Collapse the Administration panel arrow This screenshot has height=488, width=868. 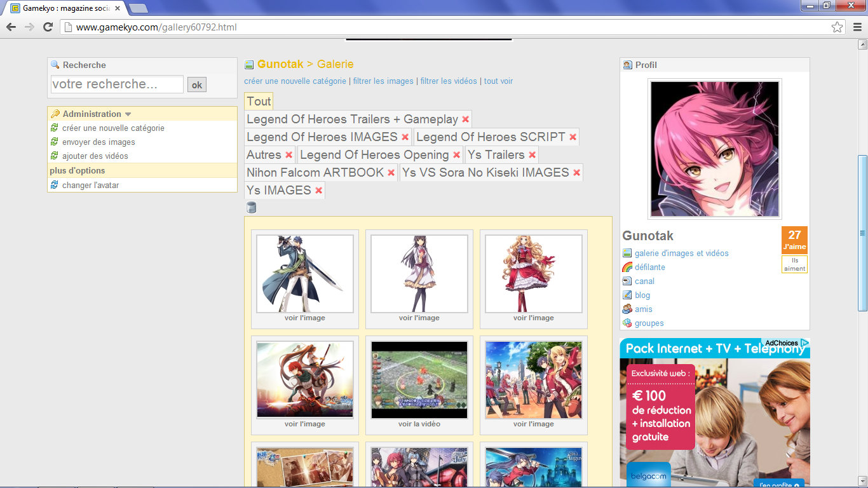pyautogui.click(x=128, y=114)
